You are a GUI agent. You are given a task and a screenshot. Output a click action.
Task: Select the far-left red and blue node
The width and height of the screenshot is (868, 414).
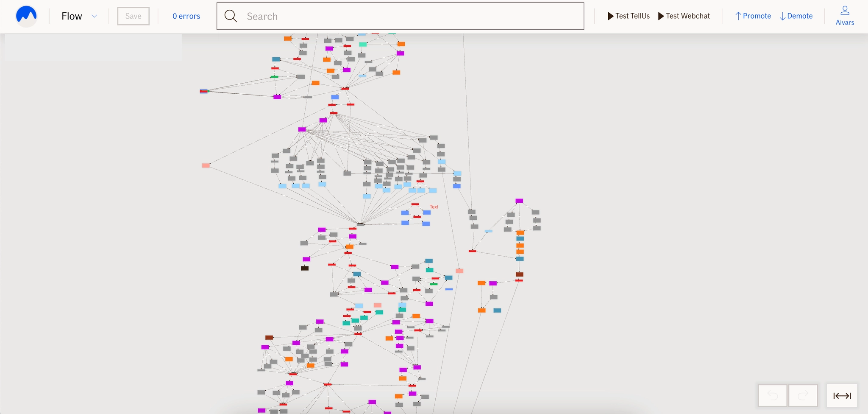pyautogui.click(x=204, y=91)
